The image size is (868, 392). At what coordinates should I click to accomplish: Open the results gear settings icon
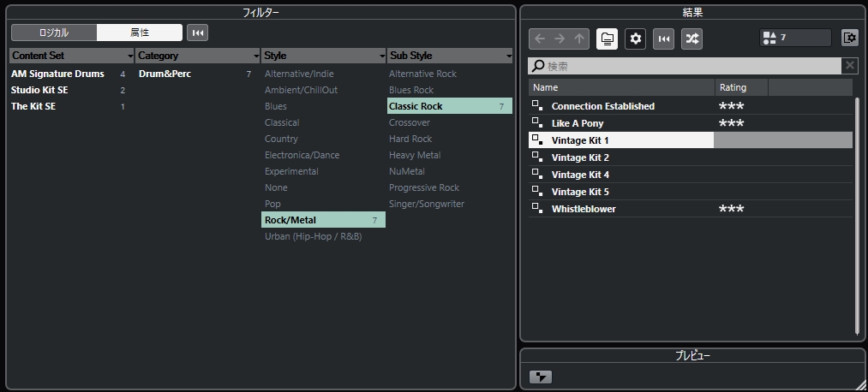coord(635,39)
